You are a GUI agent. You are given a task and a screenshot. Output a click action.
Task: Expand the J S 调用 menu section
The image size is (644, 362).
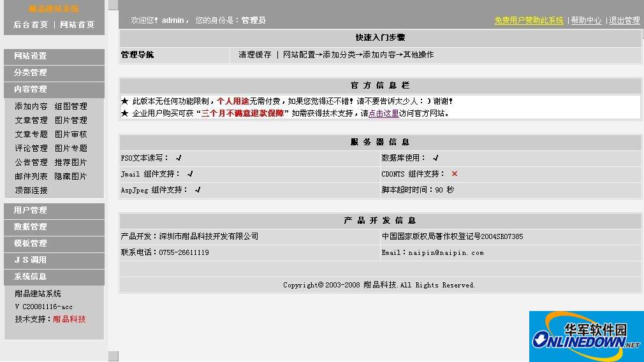(54, 260)
